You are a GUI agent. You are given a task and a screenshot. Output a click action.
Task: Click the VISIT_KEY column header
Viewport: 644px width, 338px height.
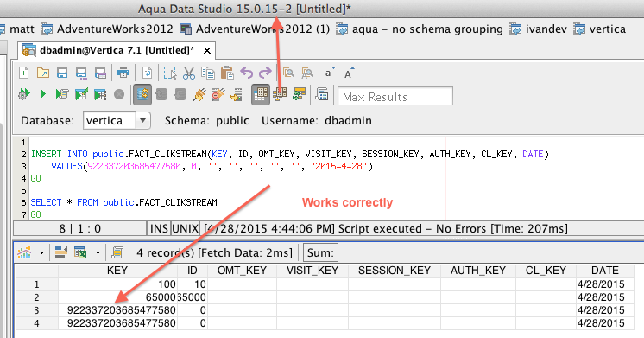point(313,271)
